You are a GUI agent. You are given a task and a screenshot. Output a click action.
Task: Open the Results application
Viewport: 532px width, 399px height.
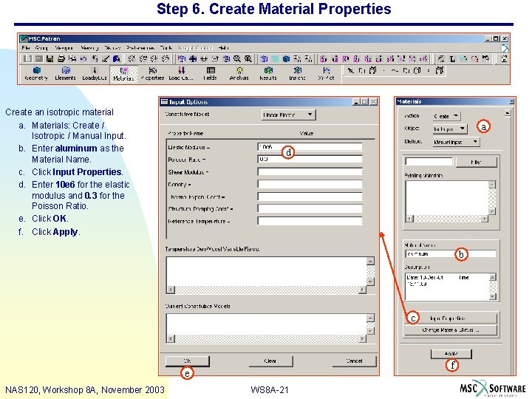click(x=268, y=74)
